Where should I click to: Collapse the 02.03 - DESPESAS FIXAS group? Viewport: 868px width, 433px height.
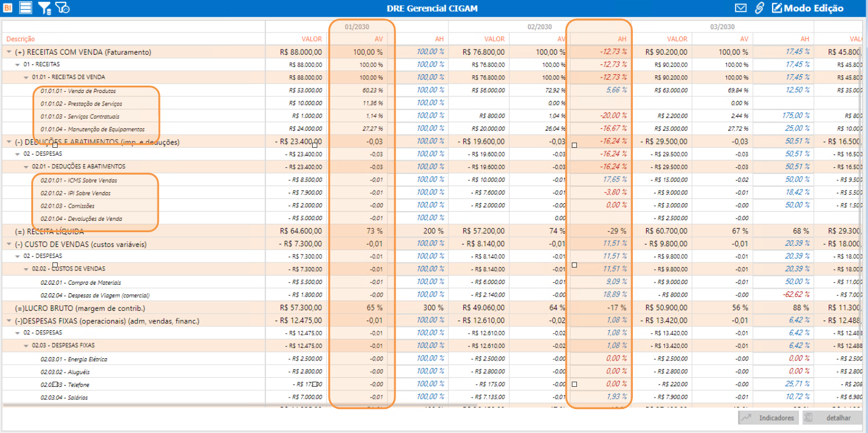[x=26, y=346]
